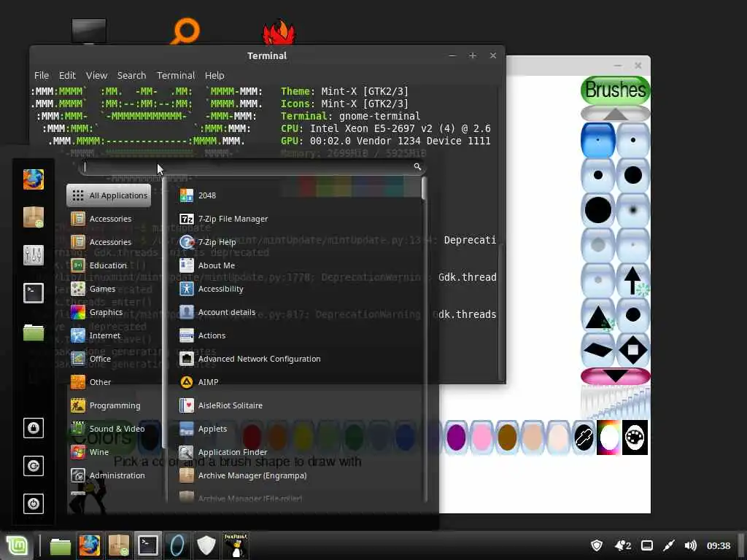Click the power off icon in menu sidebar
The image size is (747, 560).
(x=34, y=504)
